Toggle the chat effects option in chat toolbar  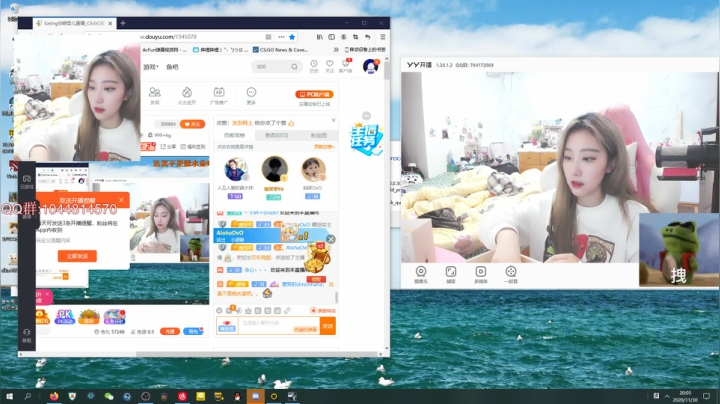click(x=323, y=311)
